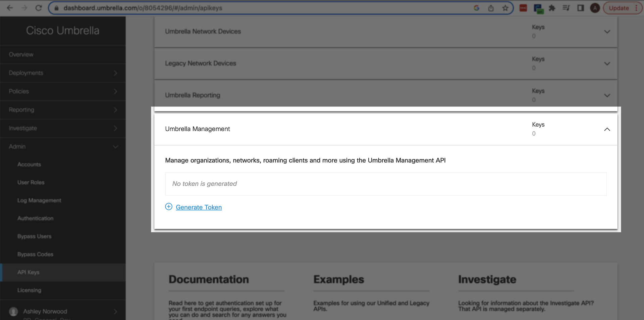Click the Umbrella Management title

pyautogui.click(x=198, y=129)
